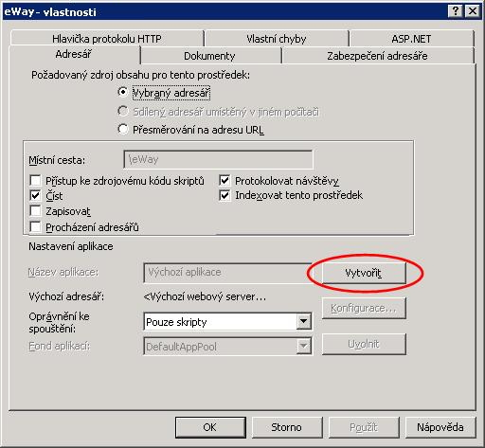Click into the Místní cesta field
The height and width of the screenshot is (448, 485).
218,159
